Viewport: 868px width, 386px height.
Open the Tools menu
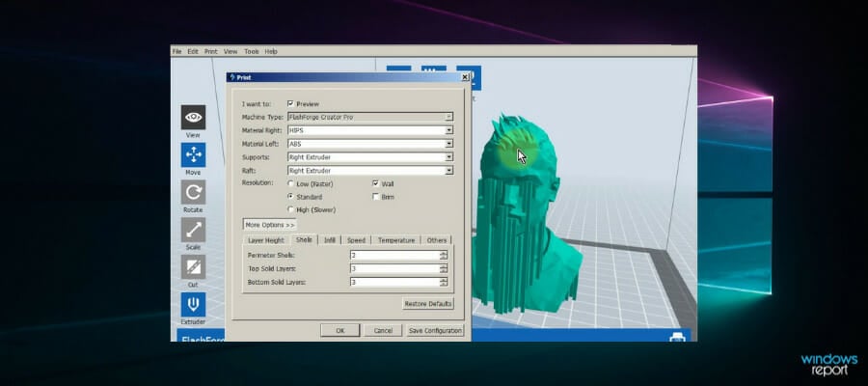pos(252,51)
